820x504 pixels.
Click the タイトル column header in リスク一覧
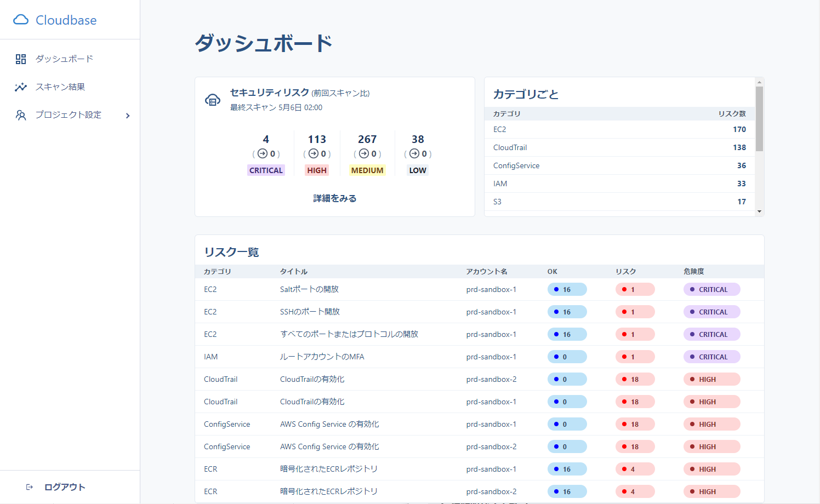click(294, 271)
